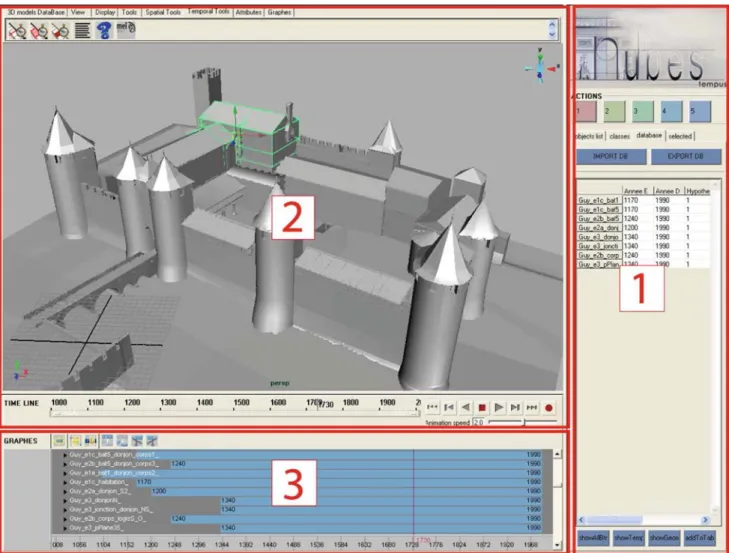
Task: Switch to the selected tab
Action: (x=680, y=136)
